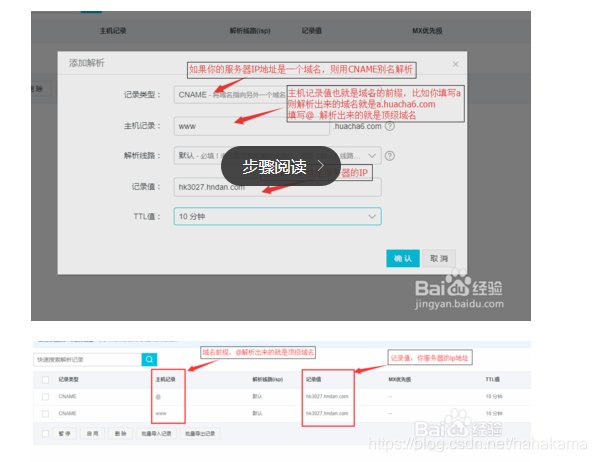The width and height of the screenshot is (597, 462).
Task: Focus the 快速搜索解析记录 search box
Action: tap(88, 359)
